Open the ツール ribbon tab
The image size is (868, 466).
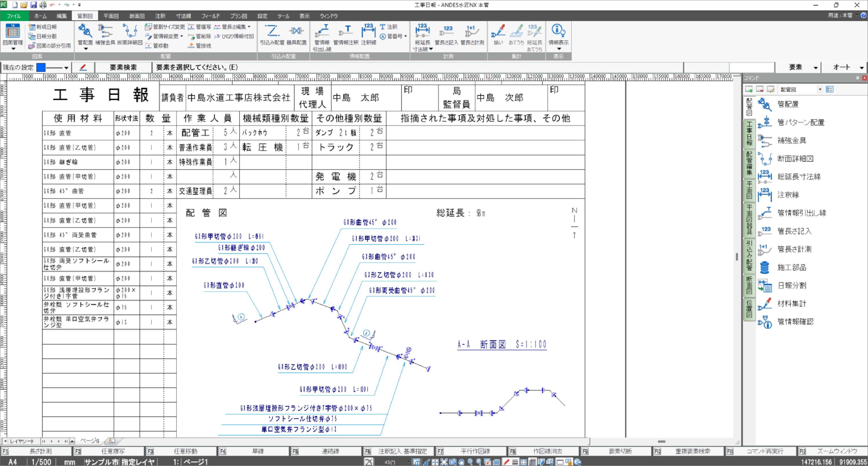tap(283, 16)
